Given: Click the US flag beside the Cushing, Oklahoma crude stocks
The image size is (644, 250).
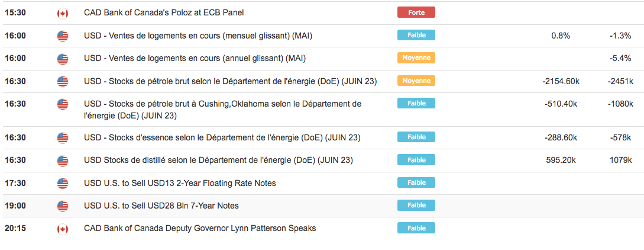Looking at the screenshot, I should tap(63, 104).
